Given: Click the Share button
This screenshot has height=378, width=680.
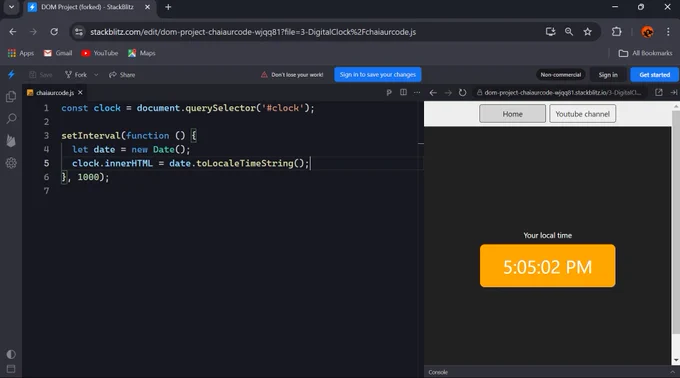Looking at the screenshot, I should tap(122, 75).
